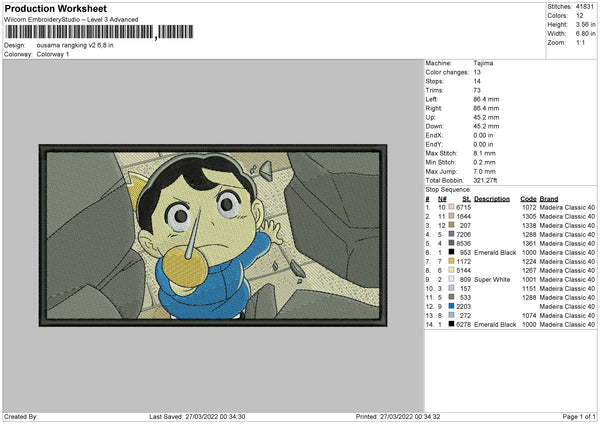Click the N# column header
This screenshot has width=600, height=424.
pos(441,198)
